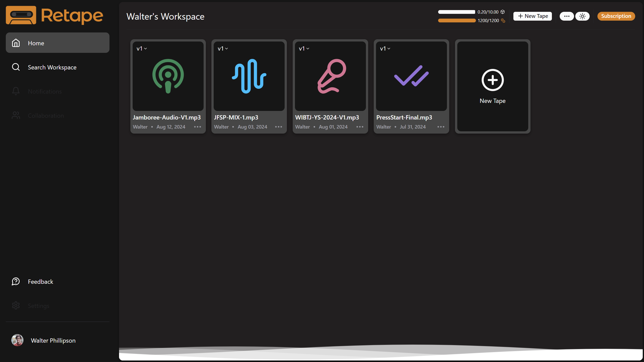The image size is (644, 362).
Task: Expand the v1 version dropdown on JFSP-MIX-1.mp3
Action: coord(223,49)
